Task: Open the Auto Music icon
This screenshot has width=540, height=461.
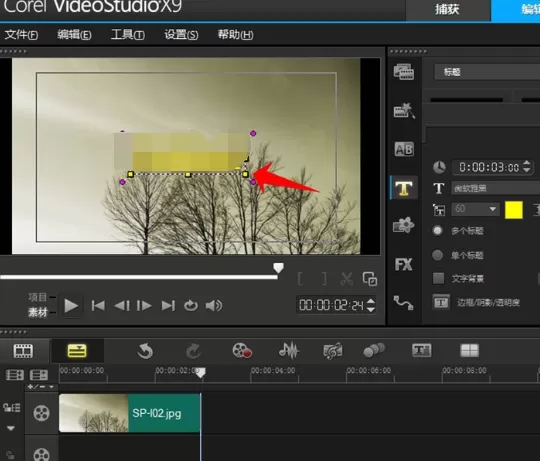Action: coord(332,351)
